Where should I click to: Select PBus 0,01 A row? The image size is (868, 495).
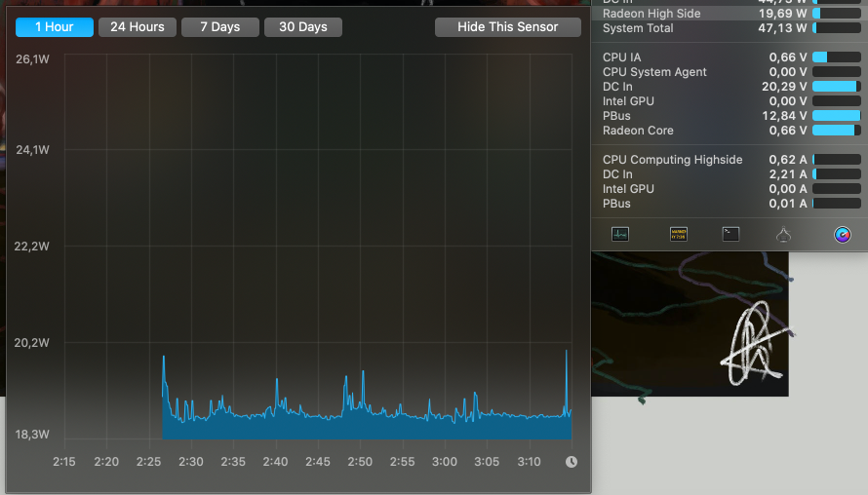[730, 204]
